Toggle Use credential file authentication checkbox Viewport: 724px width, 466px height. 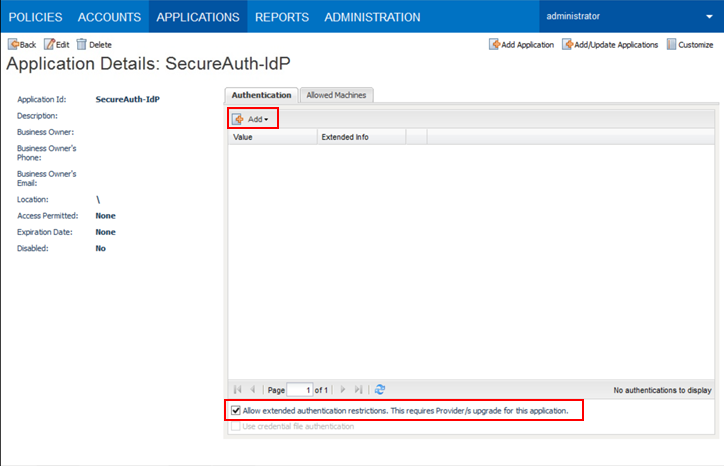236,426
